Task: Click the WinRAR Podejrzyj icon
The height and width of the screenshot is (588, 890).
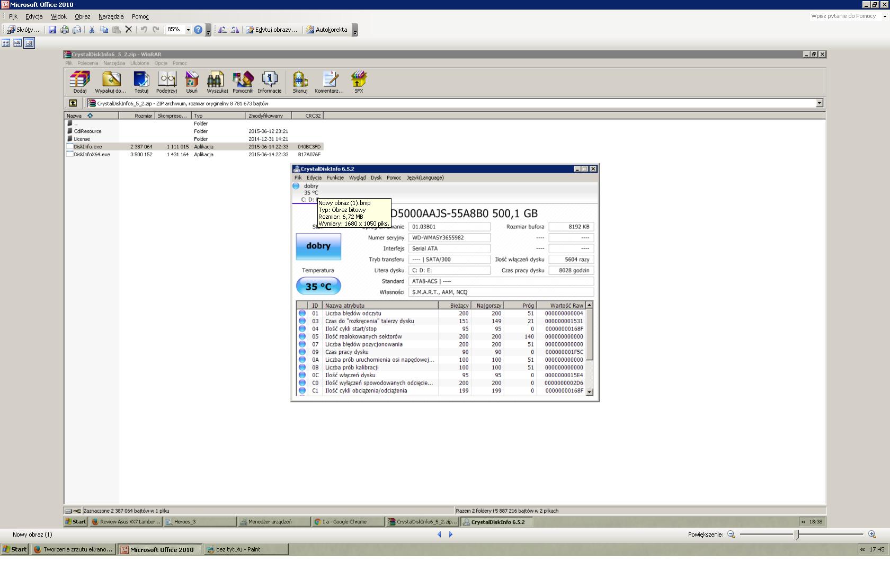Action: click(x=167, y=82)
